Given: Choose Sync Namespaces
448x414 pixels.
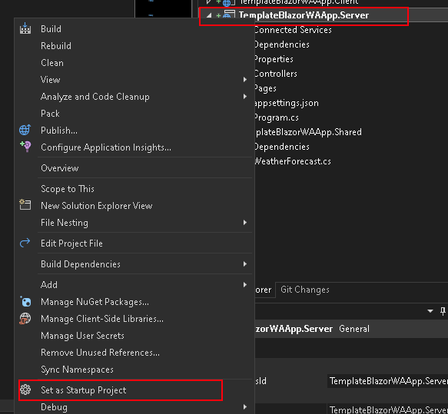Looking at the screenshot, I should click(77, 370).
